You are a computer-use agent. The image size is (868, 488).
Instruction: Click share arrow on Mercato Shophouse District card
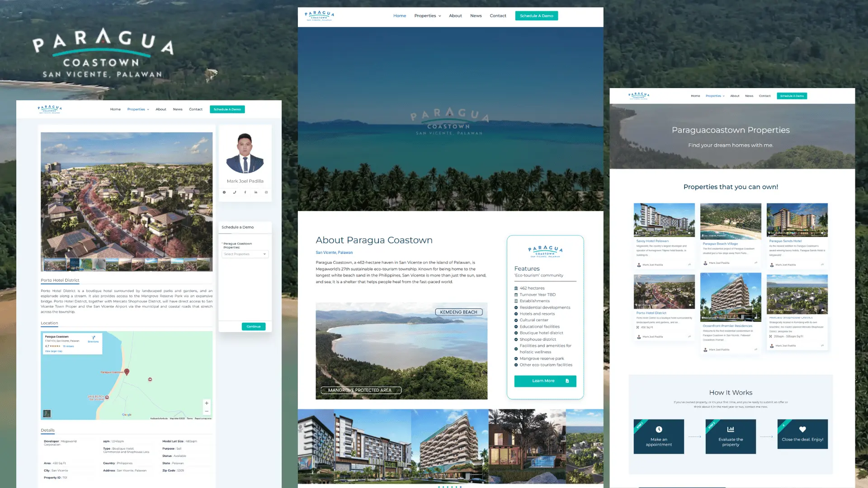click(822, 346)
